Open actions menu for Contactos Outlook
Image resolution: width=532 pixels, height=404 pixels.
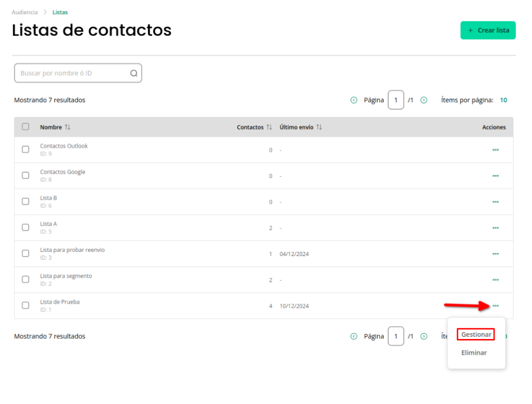pyautogui.click(x=495, y=150)
